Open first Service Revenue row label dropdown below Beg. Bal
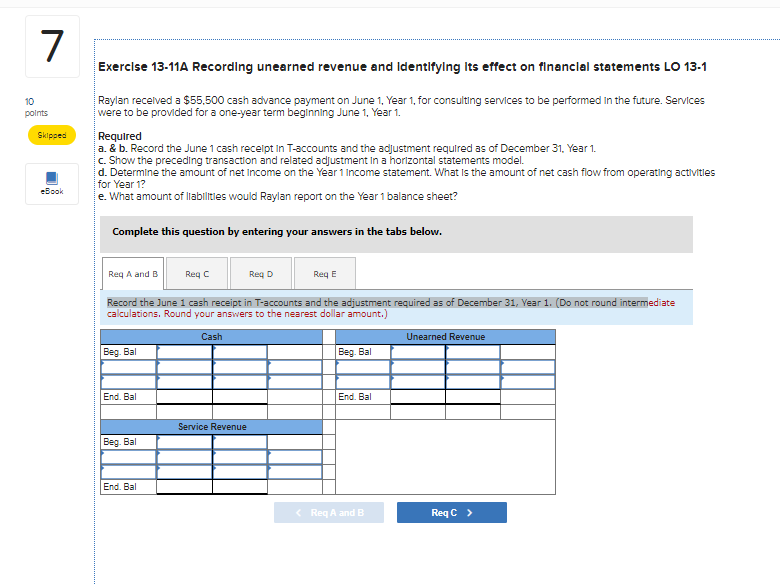Screen dimensions: 780x584 129,457
